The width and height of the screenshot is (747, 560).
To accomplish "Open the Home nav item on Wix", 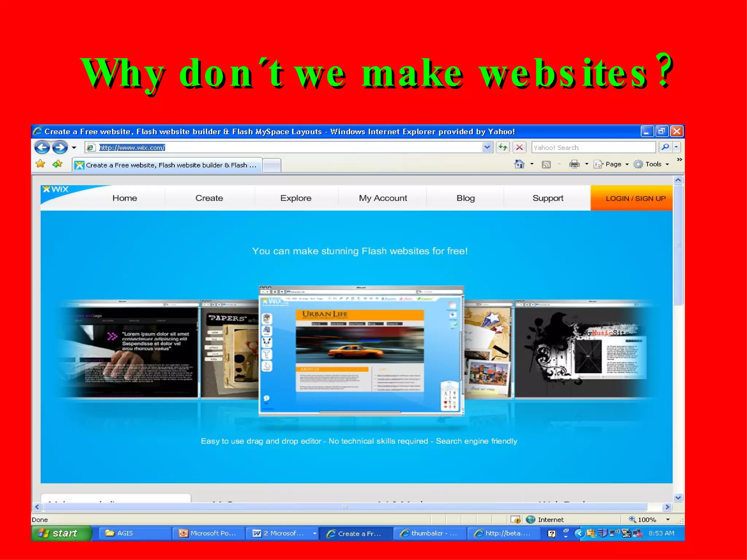I will pyautogui.click(x=125, y=198).
